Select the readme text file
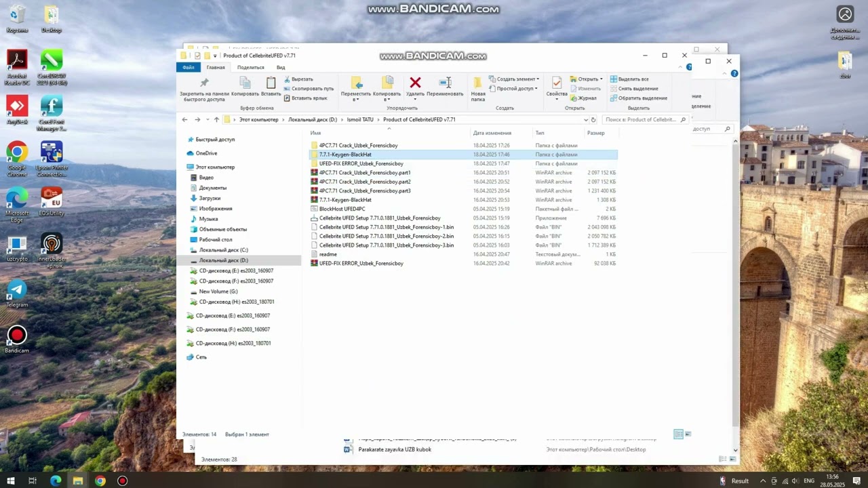 click(328, 254)
